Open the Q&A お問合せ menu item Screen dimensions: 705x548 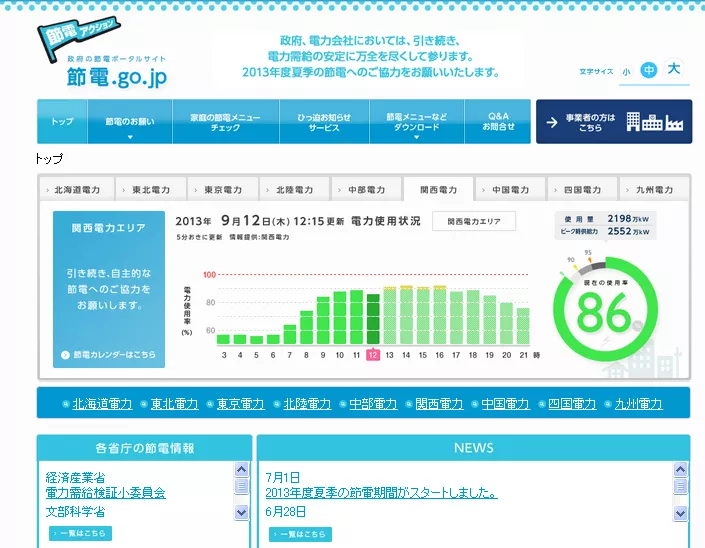pyautogui.click(x=498, y=121)
